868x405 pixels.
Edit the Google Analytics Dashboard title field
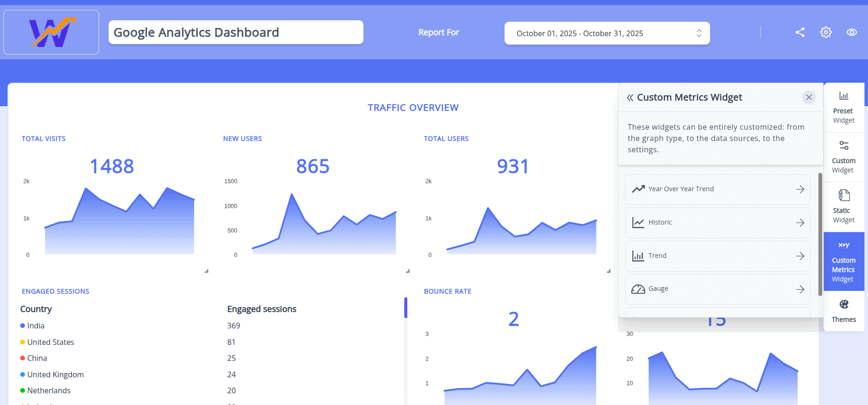tap(236, 32)
